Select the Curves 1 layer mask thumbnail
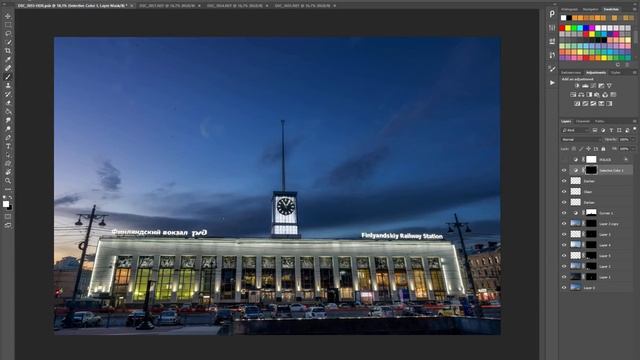Viewport: 640px width, 360px height. pyautogui.click(x=591, y=213)
